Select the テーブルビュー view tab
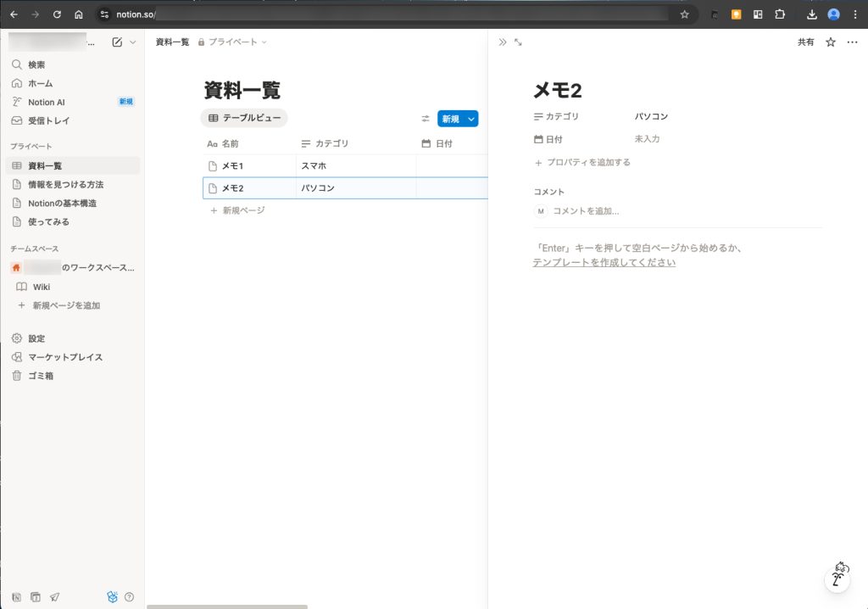The image size is (868, 609). click(x=244, y=118)
